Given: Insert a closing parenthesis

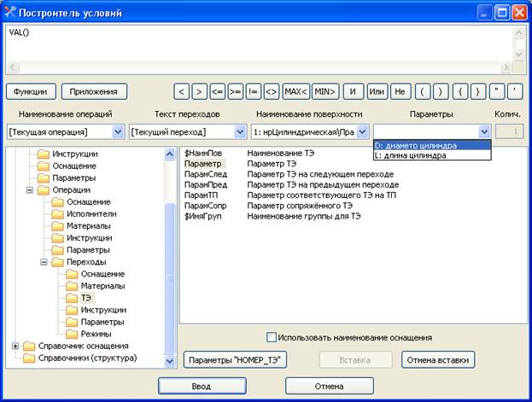Looking at the screenshot, I should [x=441, y=91].
